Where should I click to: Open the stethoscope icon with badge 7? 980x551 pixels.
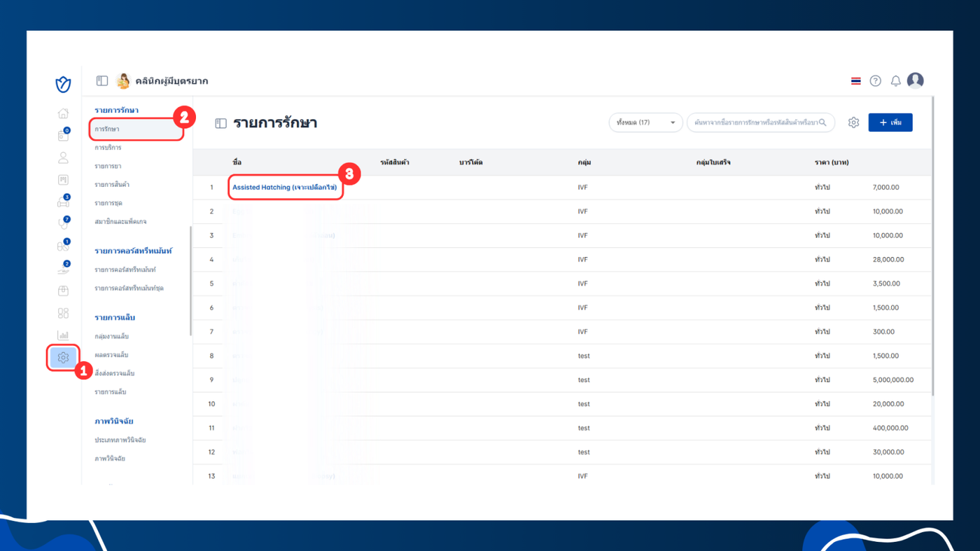coord(63,224)
